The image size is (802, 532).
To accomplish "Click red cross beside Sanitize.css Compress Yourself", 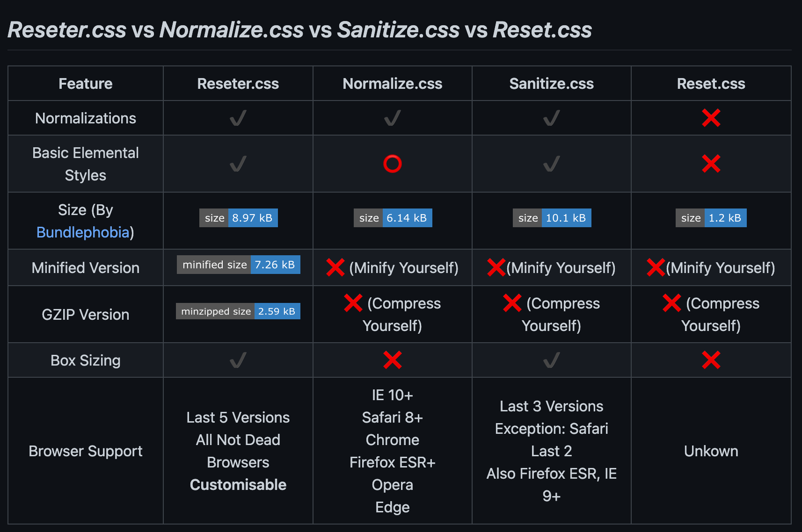I will click(x=512, y=303).
